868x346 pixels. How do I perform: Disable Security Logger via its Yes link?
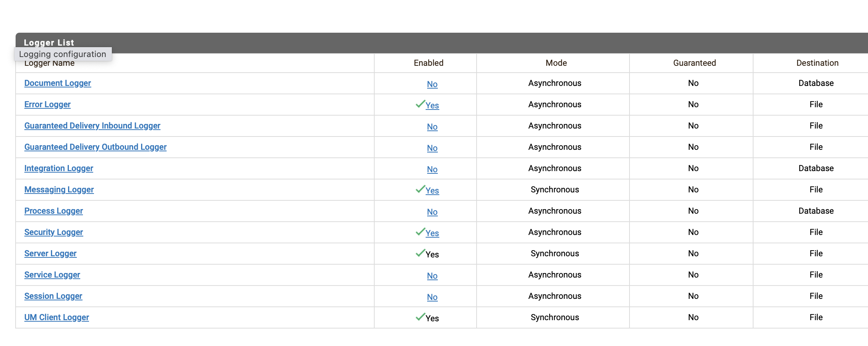click(432, 233)
